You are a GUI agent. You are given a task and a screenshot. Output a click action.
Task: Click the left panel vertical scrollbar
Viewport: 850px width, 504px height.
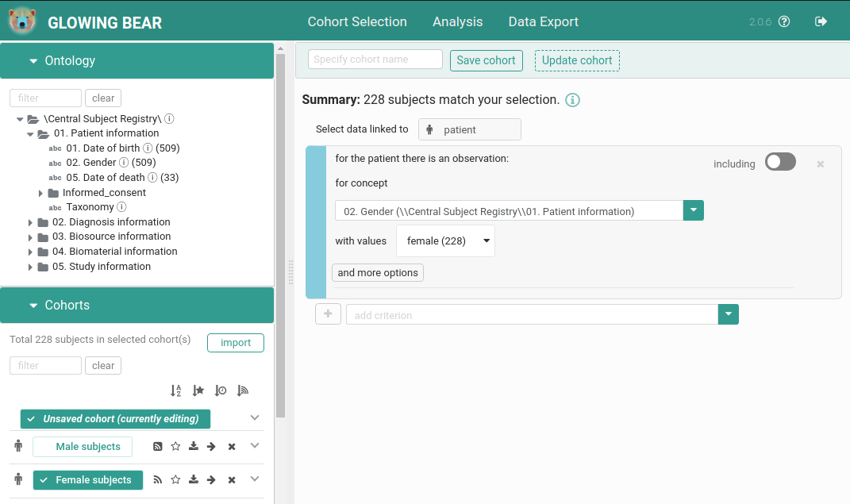(x=280, y=236)
